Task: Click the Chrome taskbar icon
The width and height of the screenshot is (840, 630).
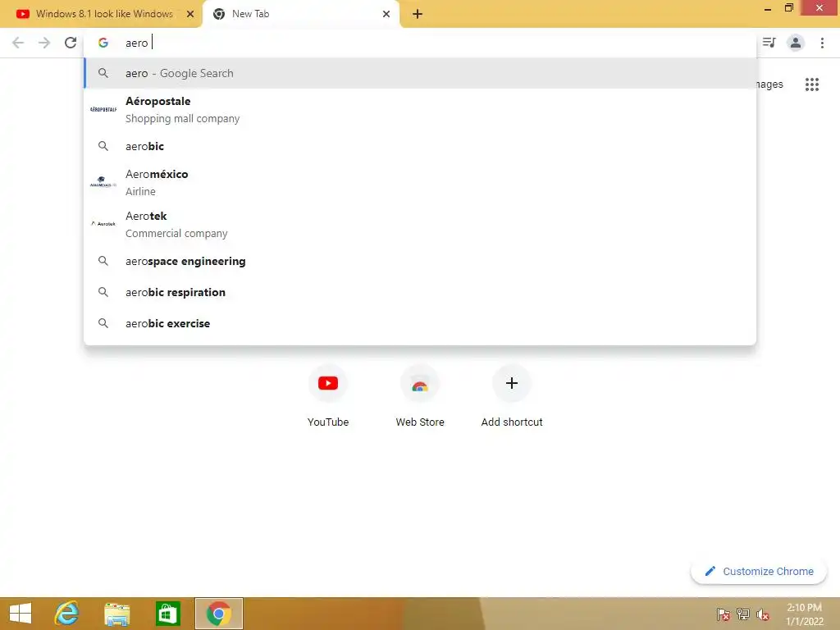Action: pyautogui.click(x=218, y=614)
